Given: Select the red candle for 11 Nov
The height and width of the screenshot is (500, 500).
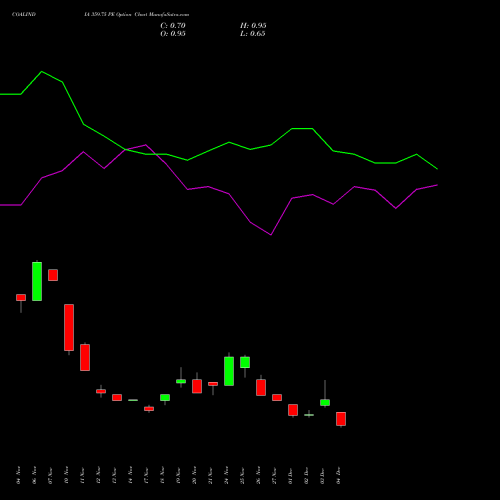Looking at the screenshot, I should pyautogui.click(x=85, y=357).
